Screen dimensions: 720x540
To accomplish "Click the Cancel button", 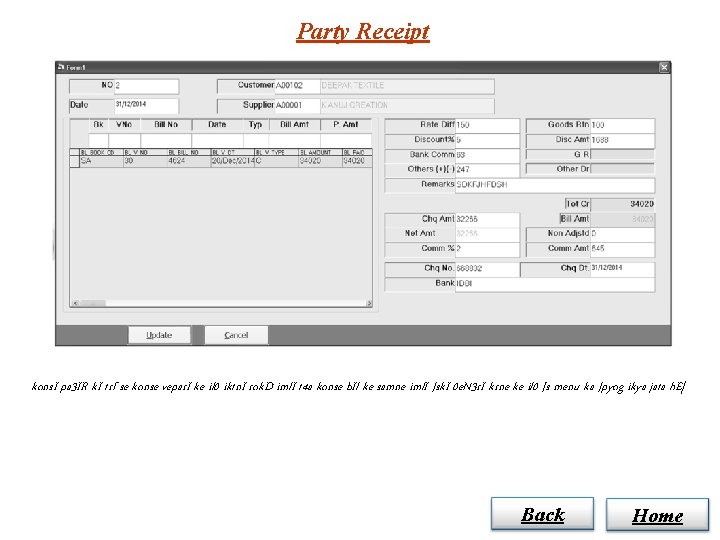I will tap(236, 335).
